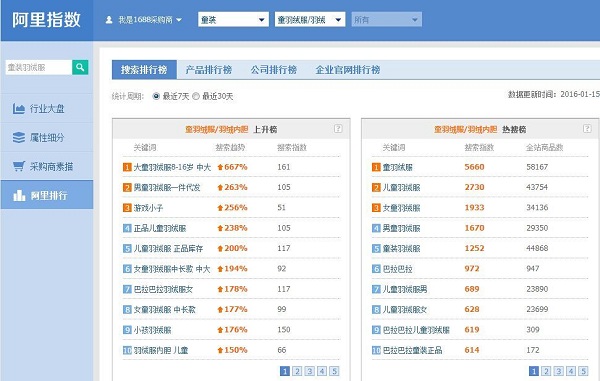
Task: Open keyword 正品儿童羽绒服
Action: pos(160,228)
